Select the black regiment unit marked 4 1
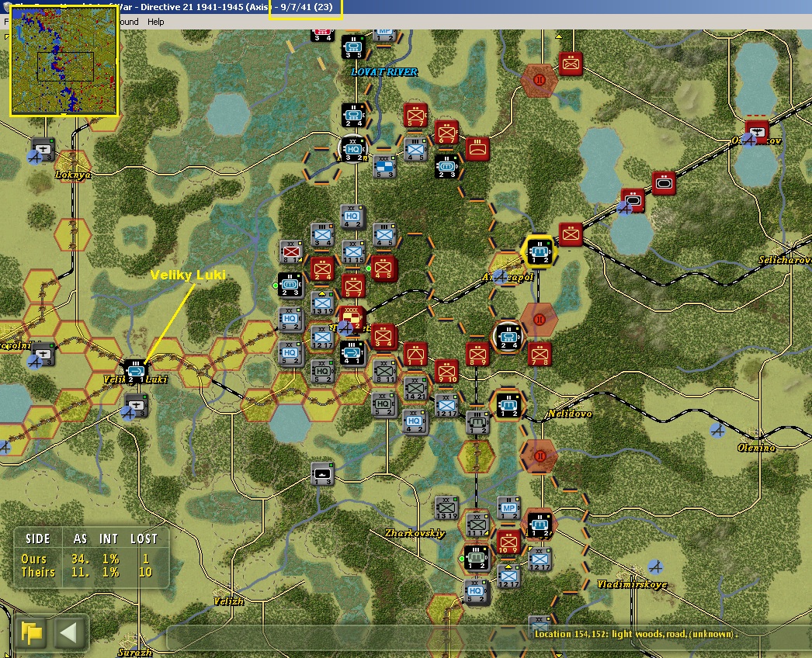This screenshot has width=812, height=658. pyautogui.click(x=352, y=353)
